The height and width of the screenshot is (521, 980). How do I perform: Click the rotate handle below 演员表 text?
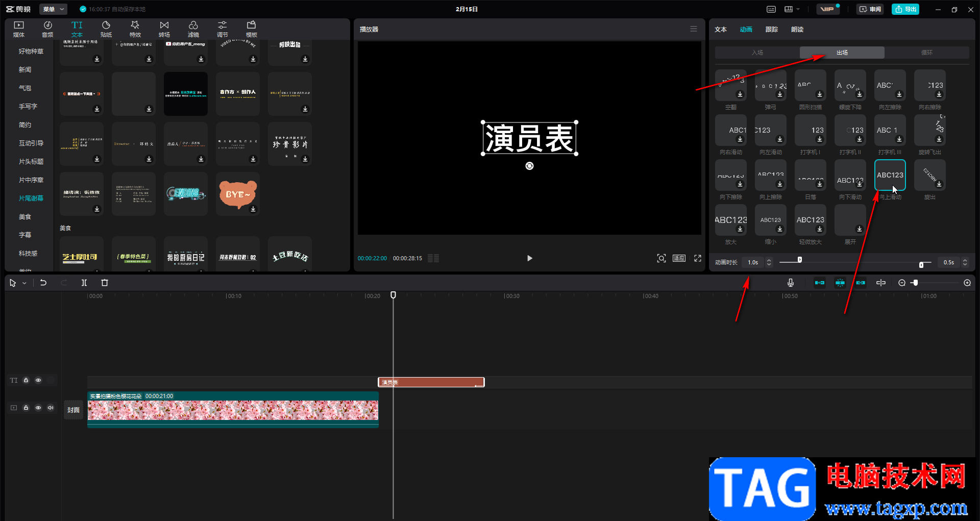pos(530,166)
